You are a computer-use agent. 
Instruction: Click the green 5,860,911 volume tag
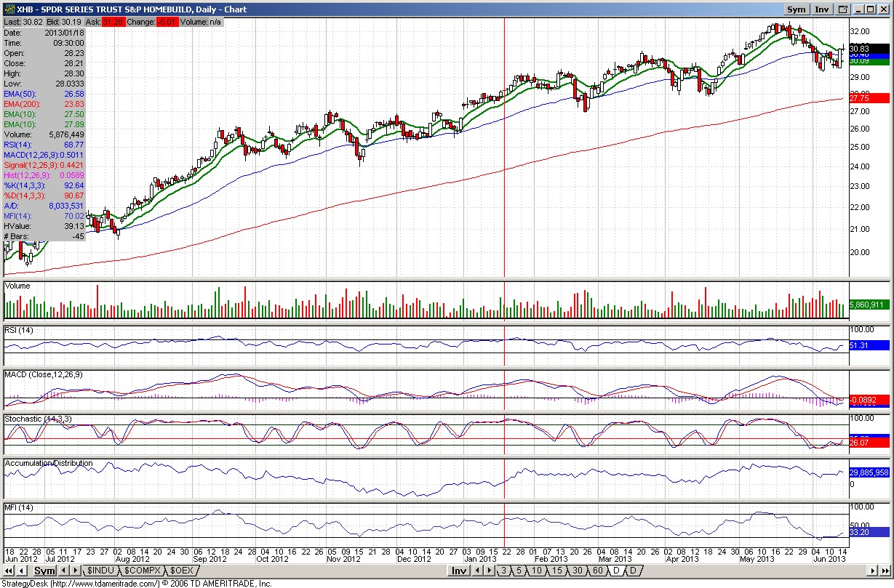point(869,304)
